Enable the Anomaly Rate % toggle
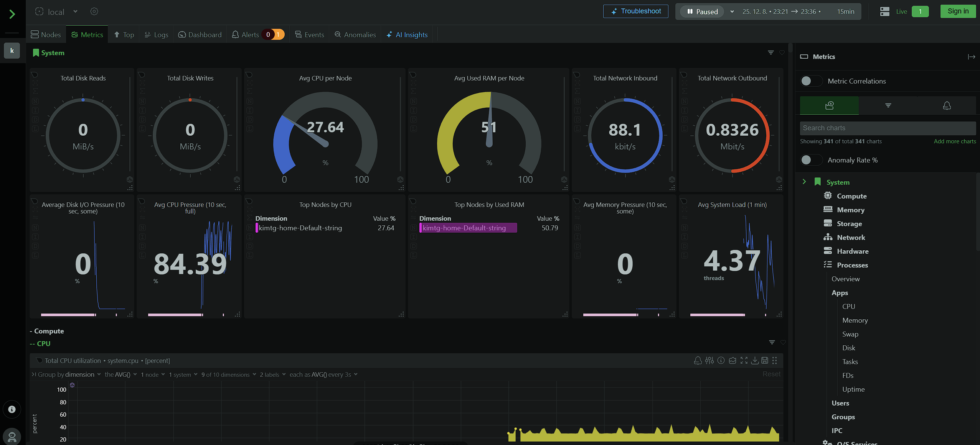This screenshot has width=980, height=445. click(811, 160)
